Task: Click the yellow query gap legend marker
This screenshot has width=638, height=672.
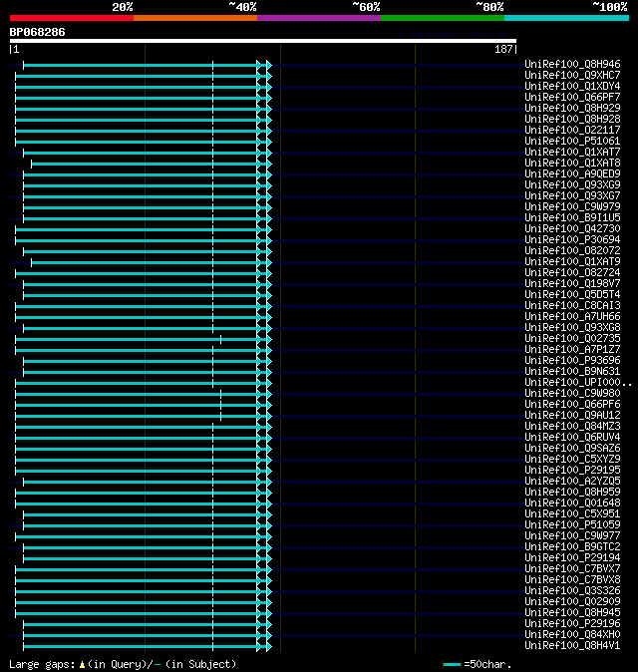Action: click(82, 665)
